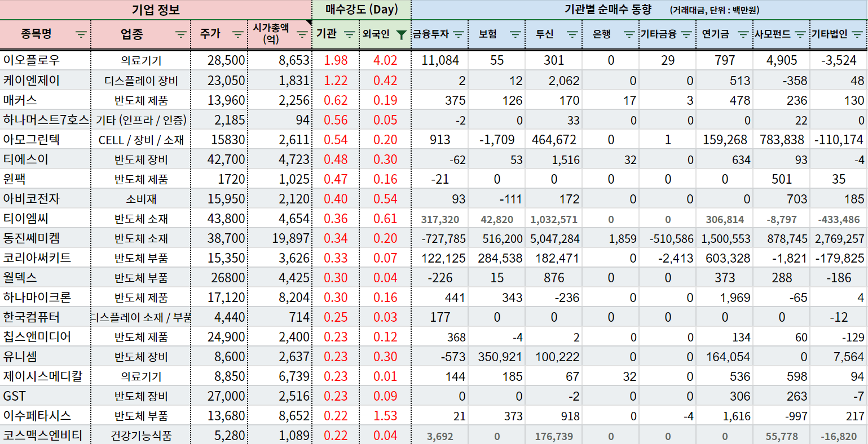
Task: Click the foreigner strength 4.02 cell
Action: coord(385,60)
